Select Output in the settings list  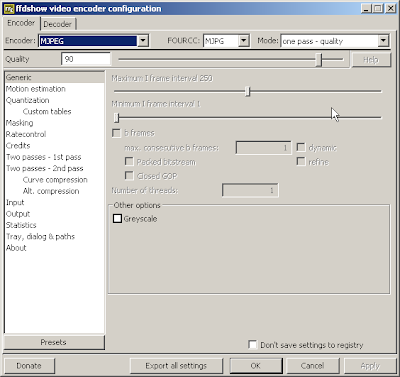click(x=54, y=214)
